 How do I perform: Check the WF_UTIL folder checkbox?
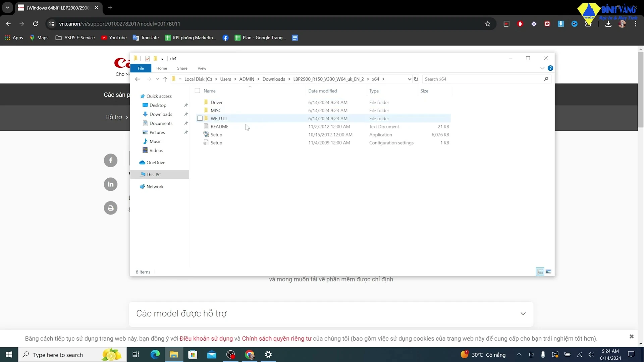(200, 118)
